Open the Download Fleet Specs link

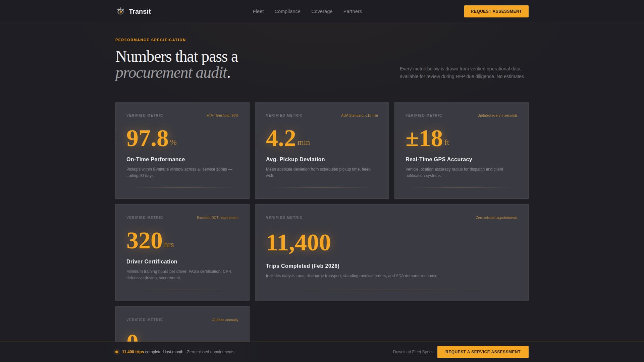pos(413,352)
